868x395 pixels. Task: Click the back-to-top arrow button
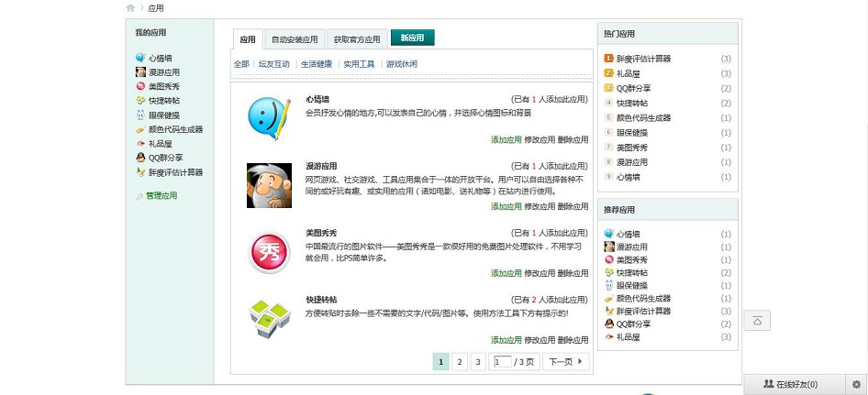(757, 321)
